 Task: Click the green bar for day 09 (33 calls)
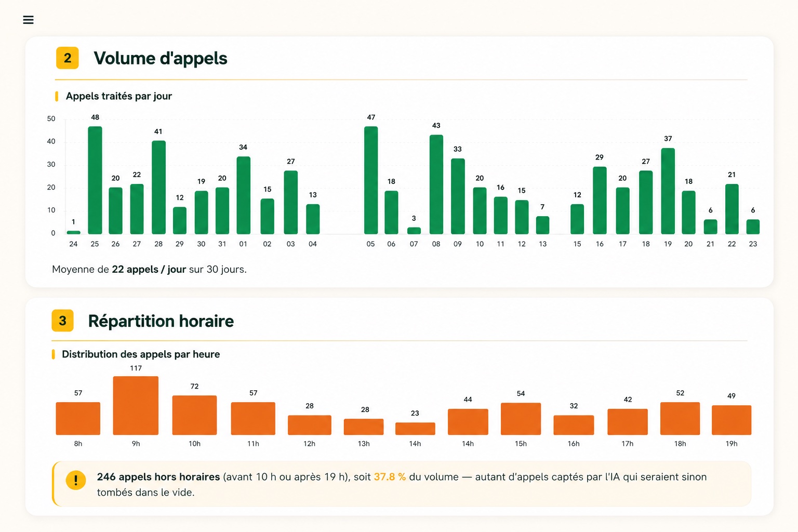pos(458,196)
